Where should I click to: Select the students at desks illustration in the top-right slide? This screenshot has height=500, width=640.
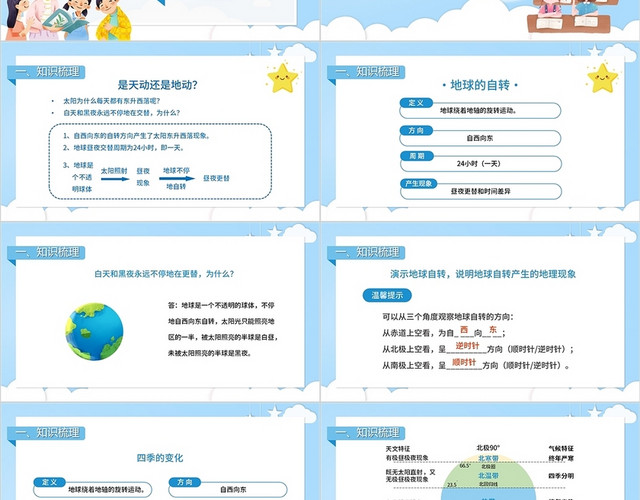(x=571, y=16)
